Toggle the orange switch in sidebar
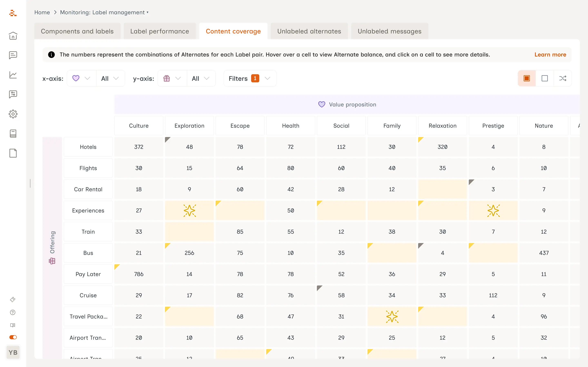Viewport: 588px width, 367px height. pyautogui.click(x=13, y=337)
